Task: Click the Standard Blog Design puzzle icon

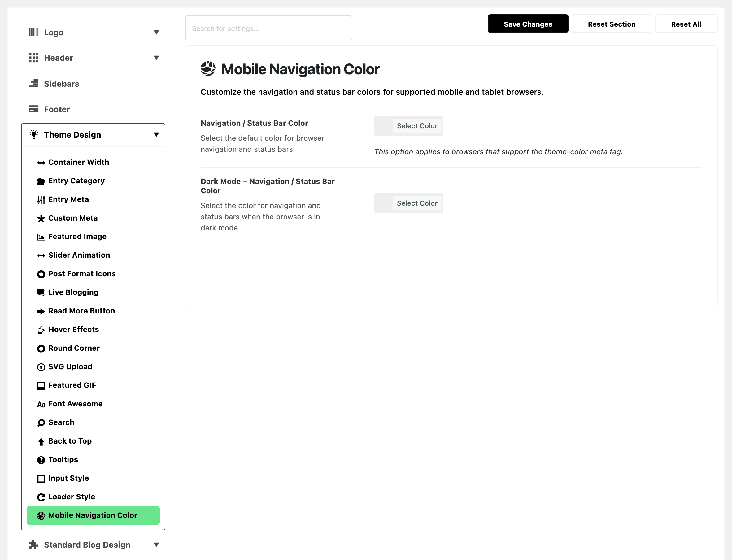Action: click(x=34, y=544)
